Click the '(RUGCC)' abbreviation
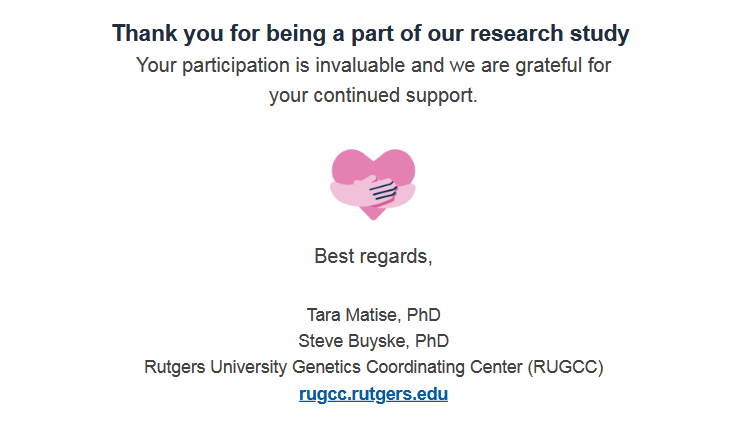This screenshot has width=746, height=421. point(565,367)
